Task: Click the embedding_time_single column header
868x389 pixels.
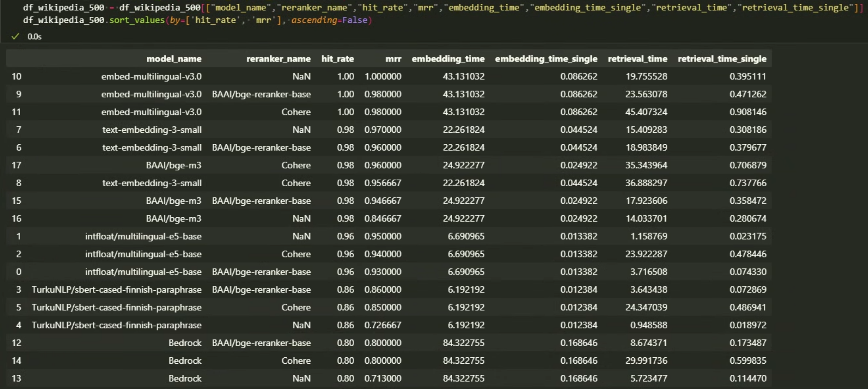Action: coord(546,58)
